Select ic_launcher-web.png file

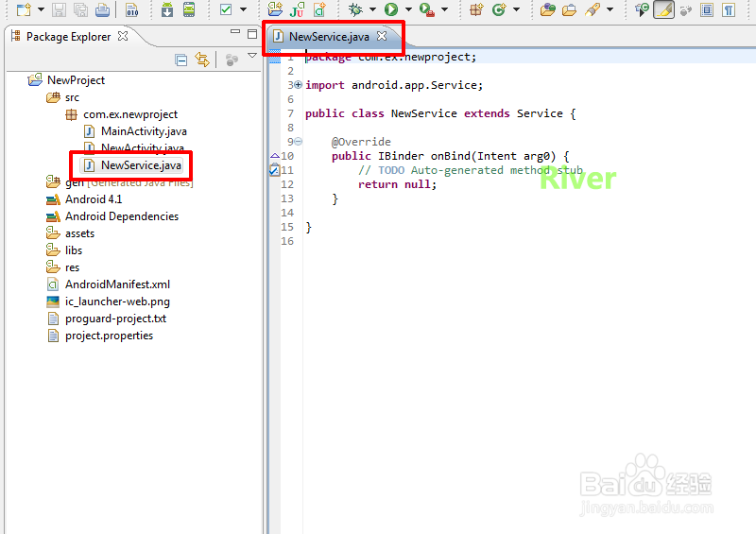click(x=117, y=301)
